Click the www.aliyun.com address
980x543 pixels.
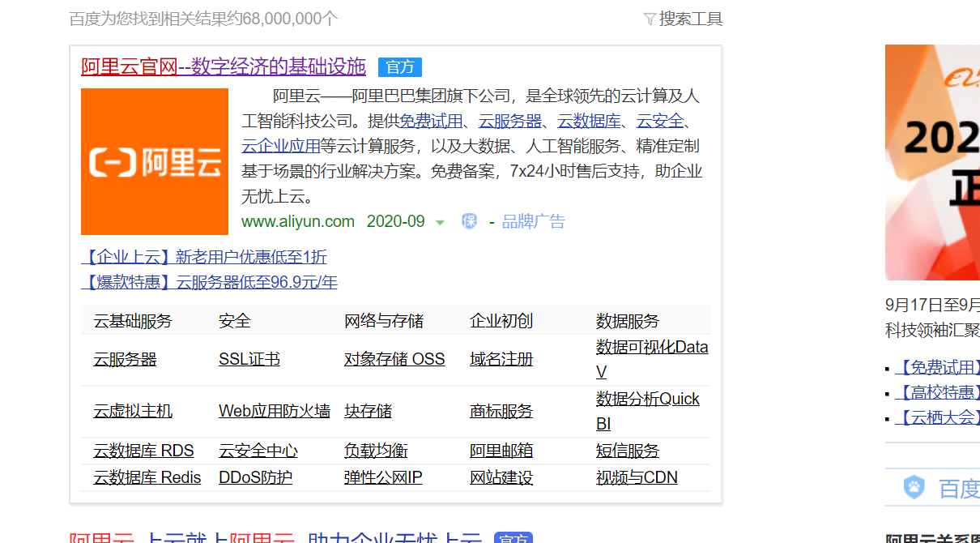[x=298, y=221]
